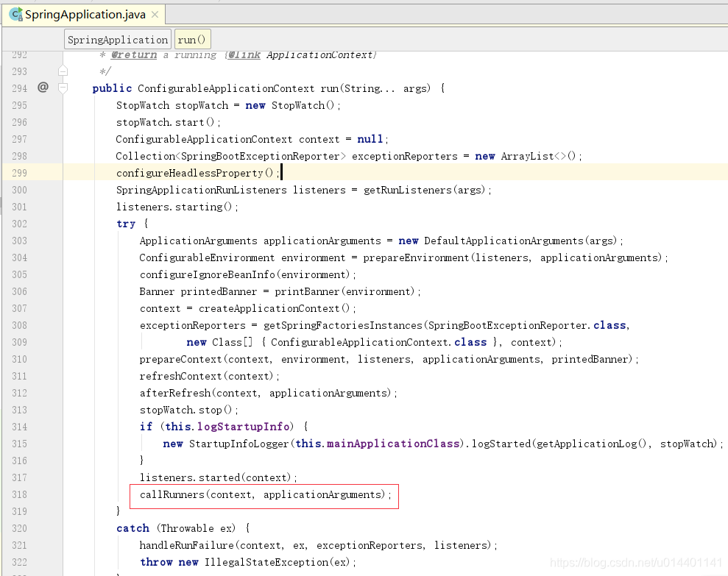Click line number 299 in the gutter
Screen dimensions: 728x576
(x=19, y=173)
